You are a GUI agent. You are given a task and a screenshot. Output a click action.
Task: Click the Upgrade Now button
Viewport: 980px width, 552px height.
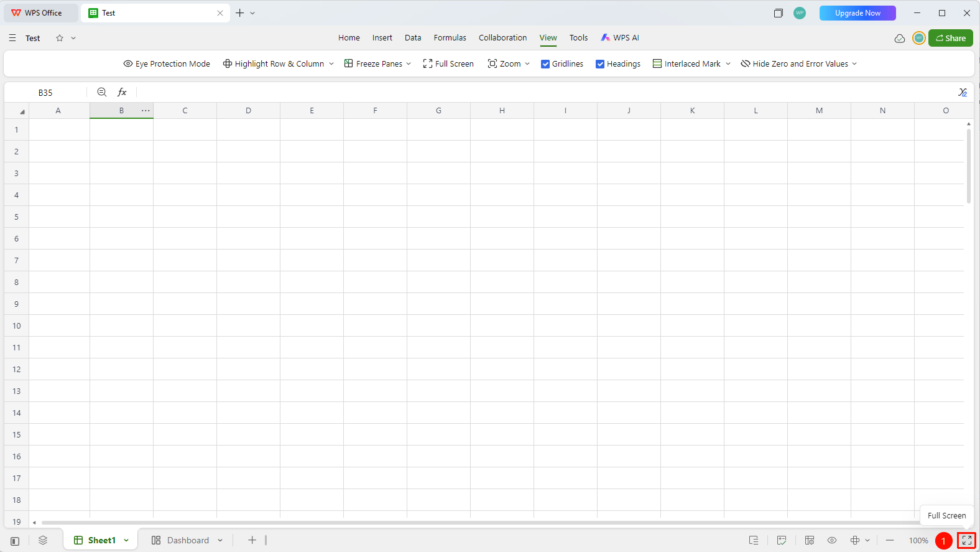(x=857, y=13)
